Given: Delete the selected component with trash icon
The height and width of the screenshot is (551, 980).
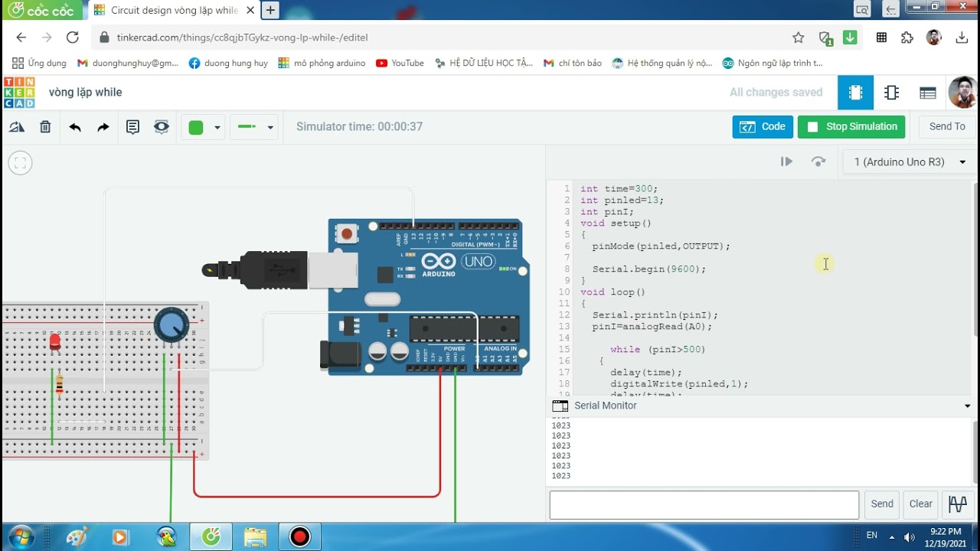Looking at the screenshot, I should click(45, 127).
